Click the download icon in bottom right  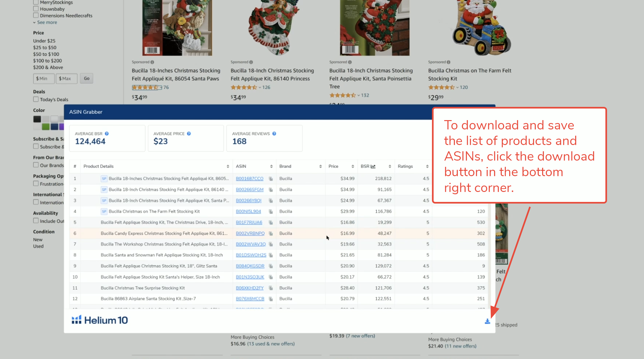pos(487,321)
